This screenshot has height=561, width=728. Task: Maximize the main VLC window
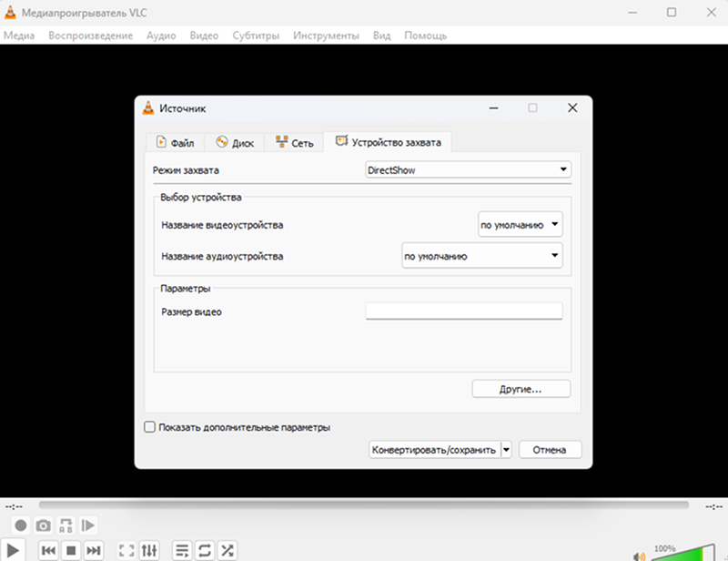(x=672, y=13)
